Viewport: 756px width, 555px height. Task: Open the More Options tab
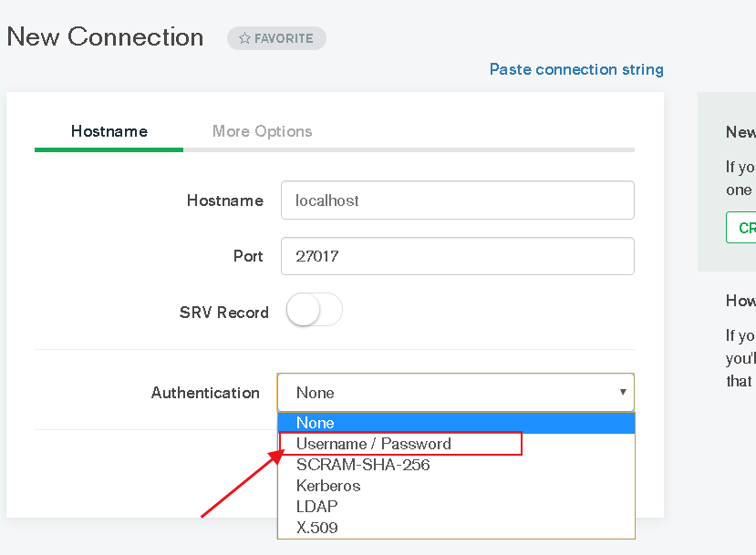point(262,131)
